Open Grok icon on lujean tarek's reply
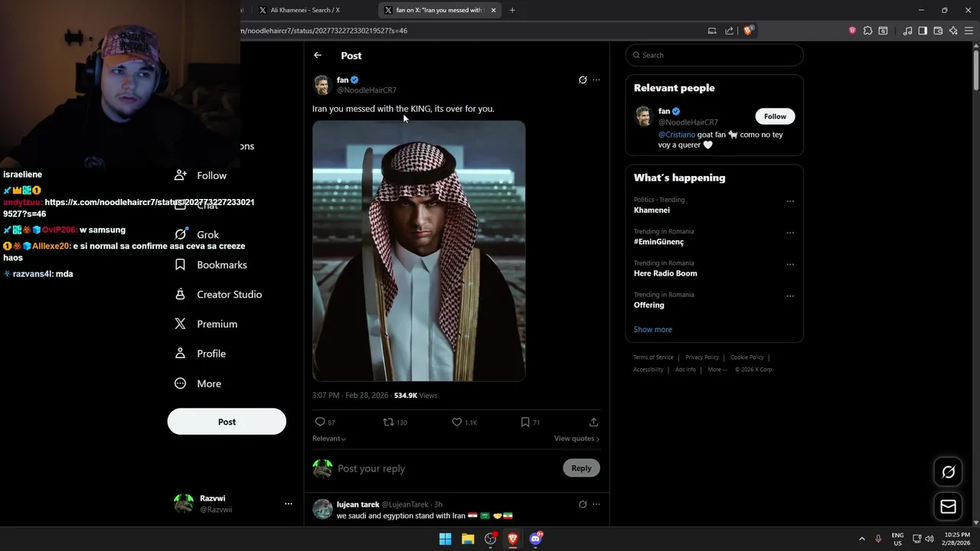Screen dimensions: 980x551 click(583, 504)
